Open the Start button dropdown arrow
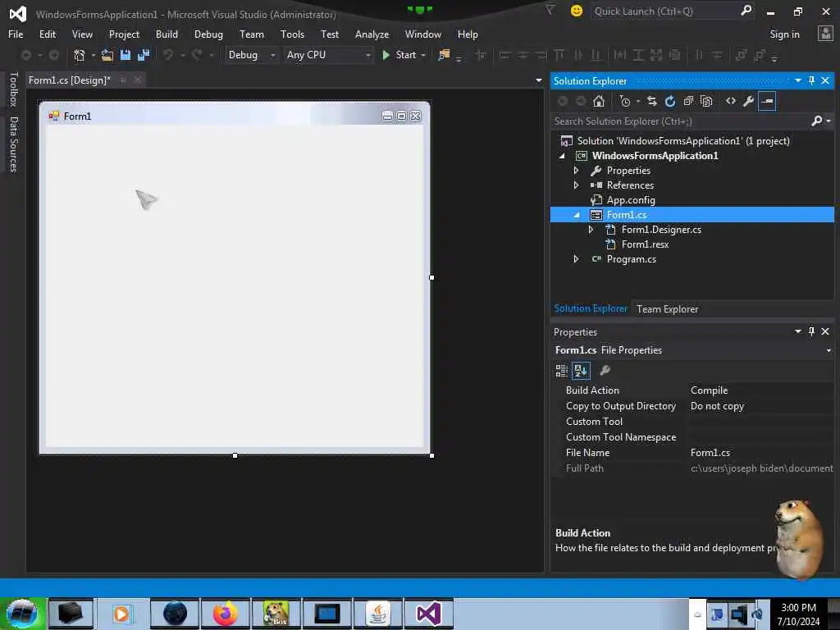Screen dimensions: 840x630 click(423, 55)
